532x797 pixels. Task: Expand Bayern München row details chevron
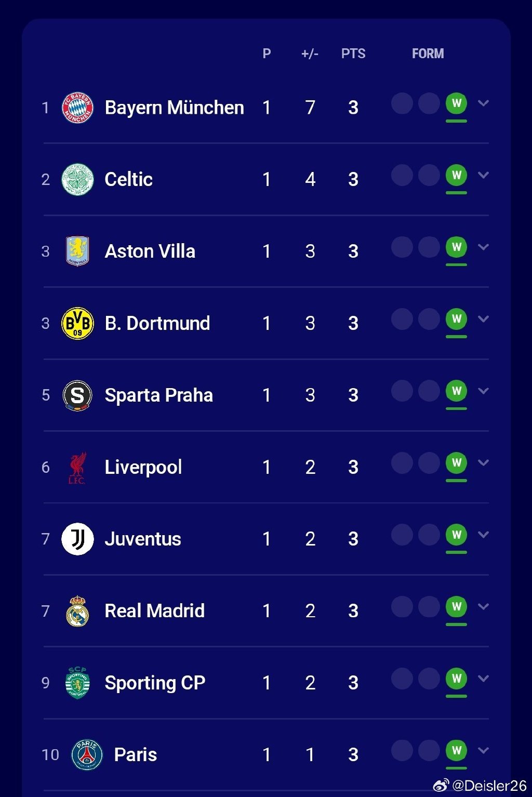click(x=483, y=103)
